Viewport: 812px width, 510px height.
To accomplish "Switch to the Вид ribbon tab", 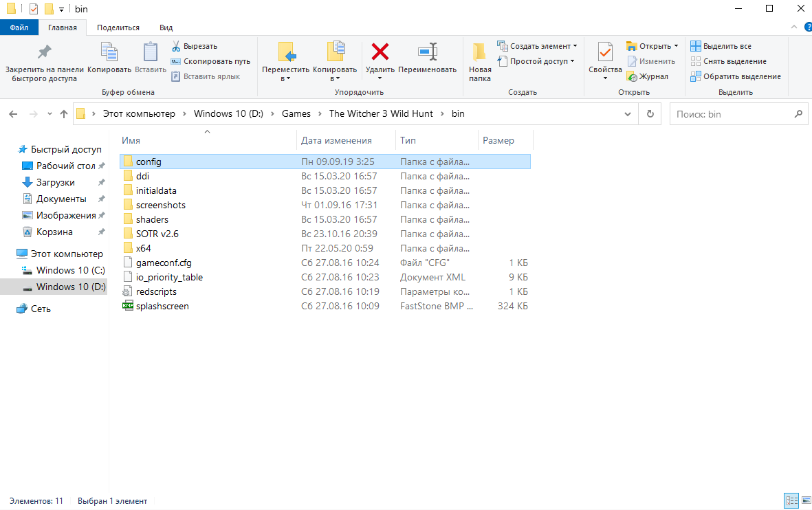I will click(165, 27).
